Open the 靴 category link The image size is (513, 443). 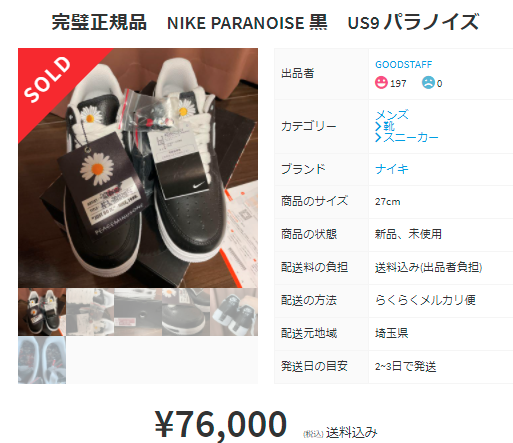coord(389,127)
